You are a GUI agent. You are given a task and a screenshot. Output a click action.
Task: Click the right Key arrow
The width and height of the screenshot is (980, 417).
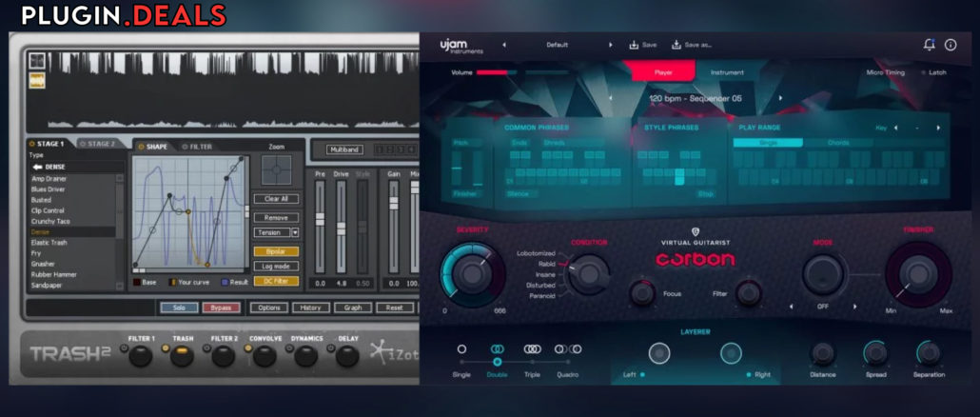(x=938, y=128)
